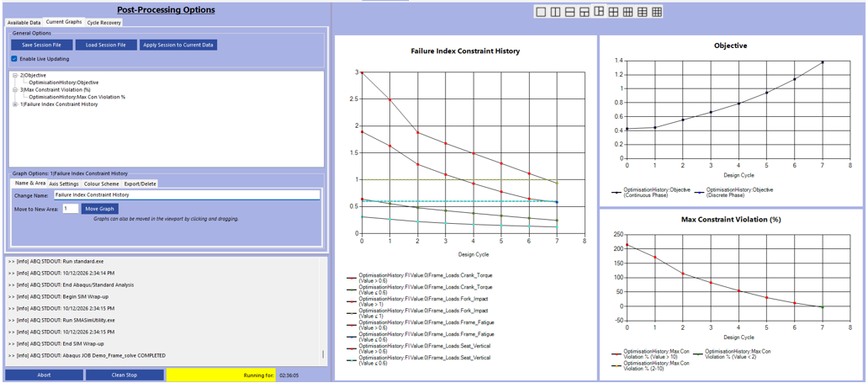Select the 2-column by 3-row grid layout icon
This screenshot has height=383, width=868.
642,12
